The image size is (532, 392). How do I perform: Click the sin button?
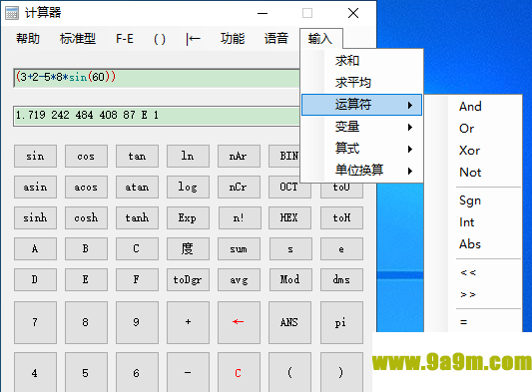(x=35, y=157)
